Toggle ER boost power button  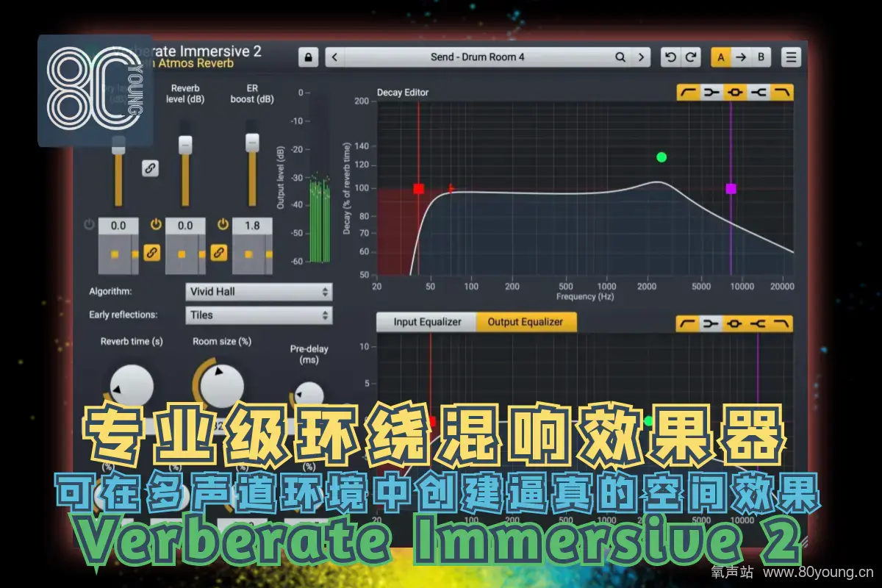pos(223,224)
